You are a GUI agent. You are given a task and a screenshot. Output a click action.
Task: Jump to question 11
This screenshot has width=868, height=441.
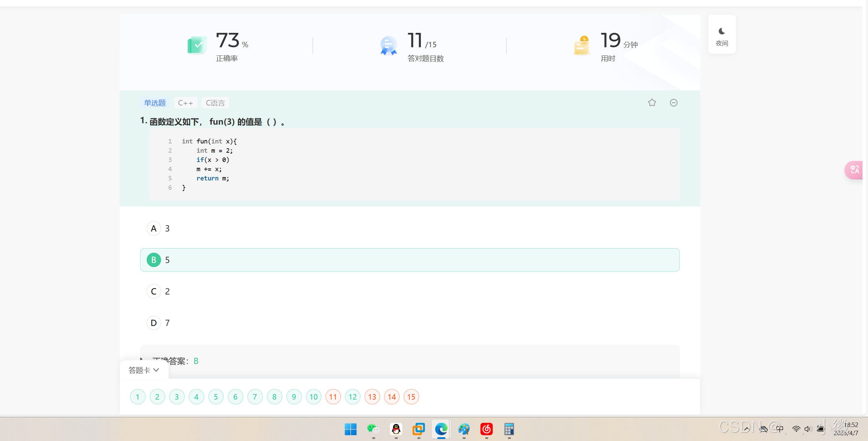coord(333,397)
